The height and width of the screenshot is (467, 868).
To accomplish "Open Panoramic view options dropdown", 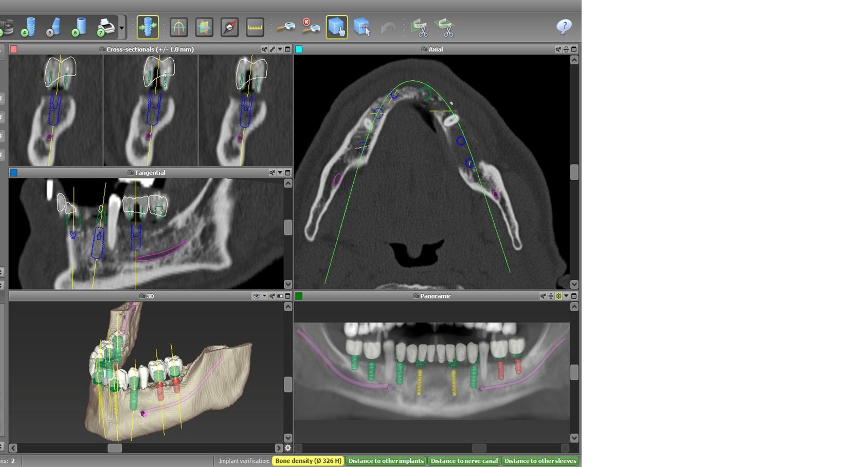I will [x=566, y=296].
